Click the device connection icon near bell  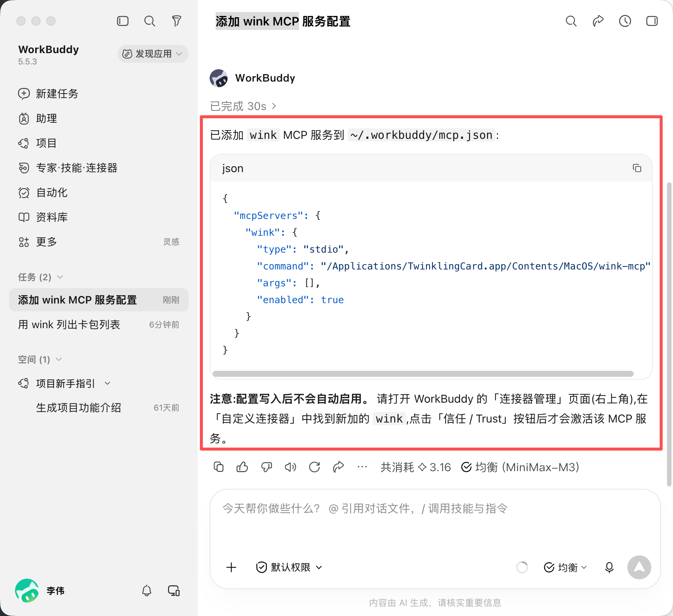click(x=174, y=591)
